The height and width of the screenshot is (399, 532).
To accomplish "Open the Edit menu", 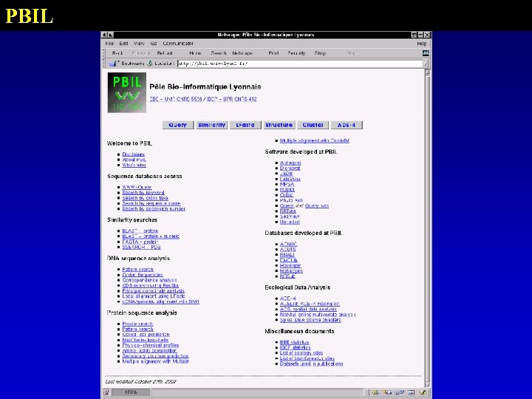I will [x=123, y=44].
